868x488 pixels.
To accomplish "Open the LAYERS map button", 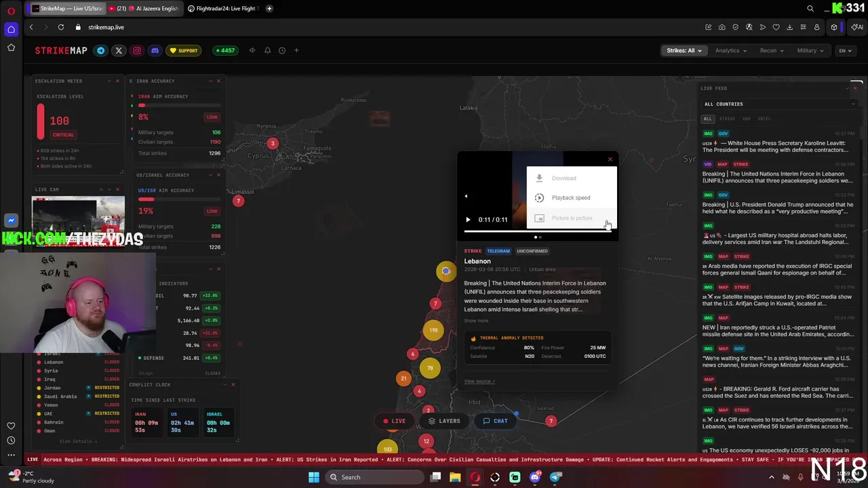I will tap(444, 421).
